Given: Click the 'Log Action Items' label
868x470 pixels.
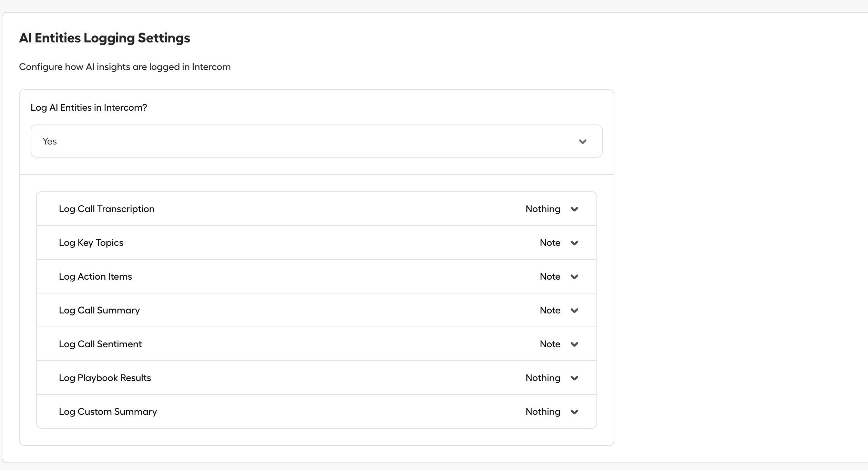Looking at the screenshot, I should coord(95,277).
